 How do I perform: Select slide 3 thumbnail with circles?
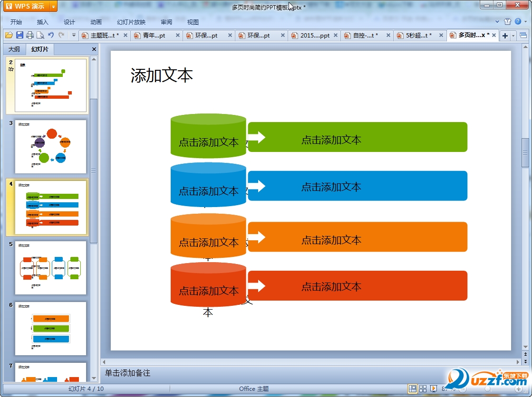[x=50, y=146]
